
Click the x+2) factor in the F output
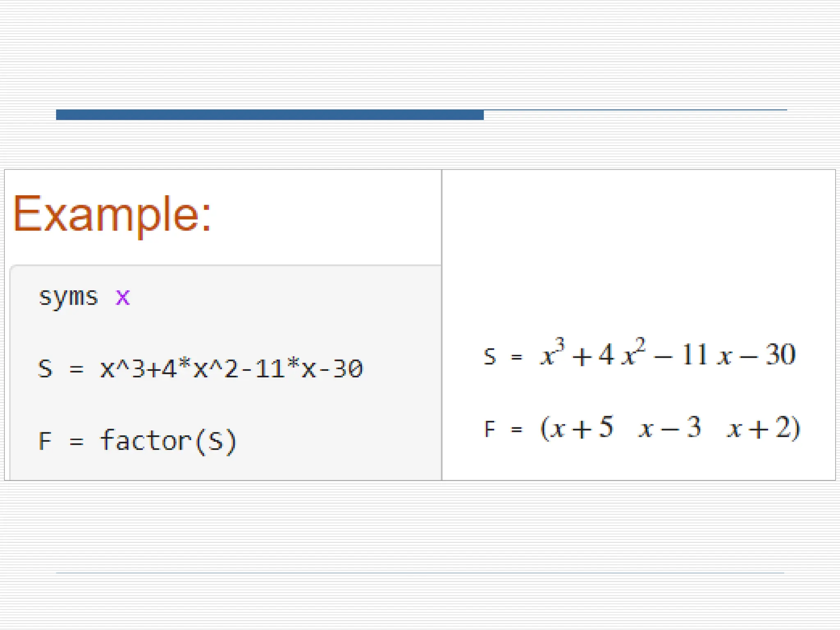763,428
